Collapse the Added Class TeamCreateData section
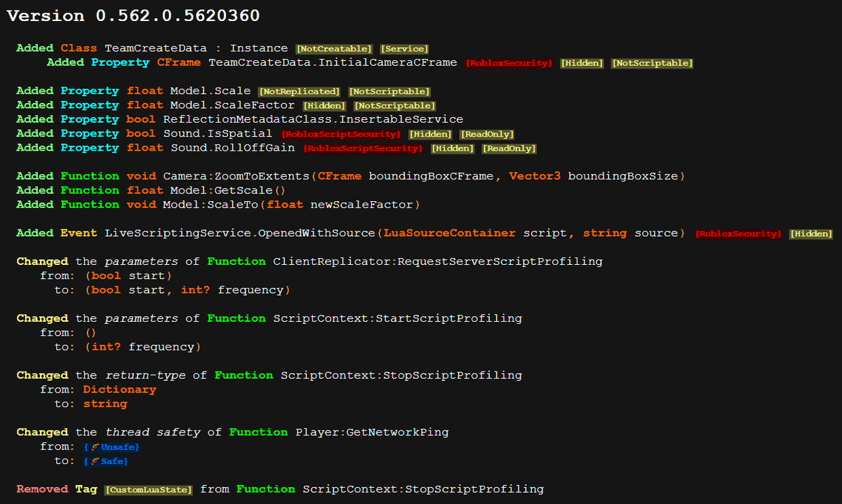The width and height of the screenshot is (842, 504). point(34,48)
